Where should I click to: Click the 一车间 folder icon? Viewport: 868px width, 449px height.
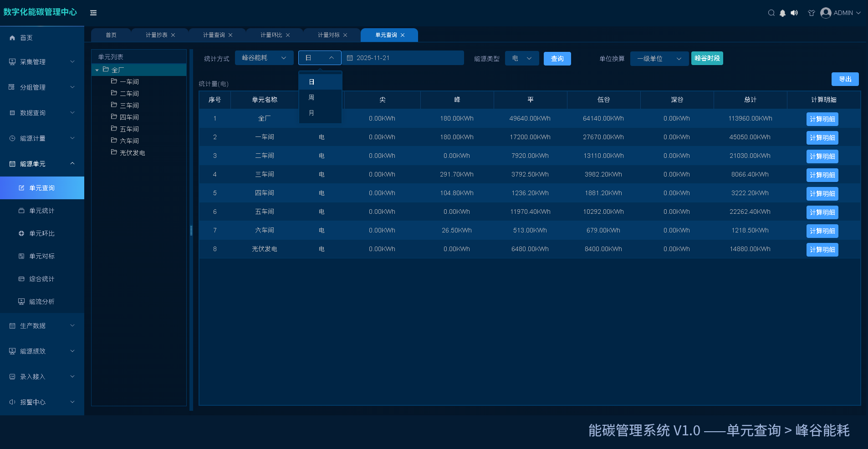pos(114,81)
